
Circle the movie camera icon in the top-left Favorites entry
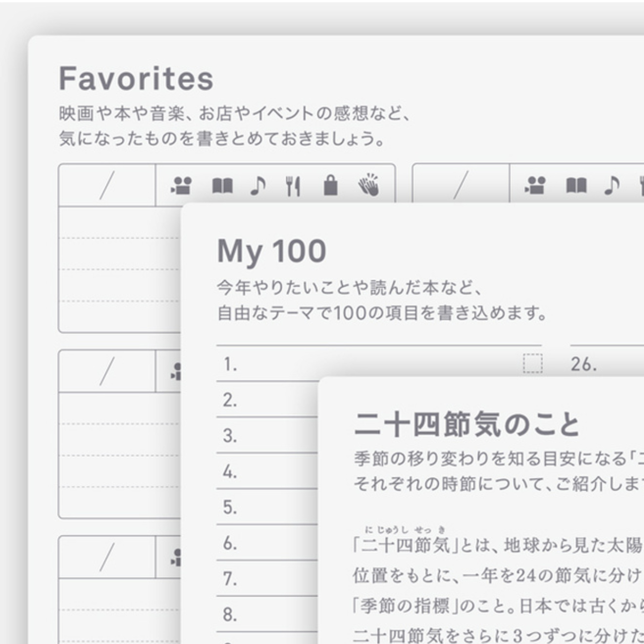pos(181,186)
